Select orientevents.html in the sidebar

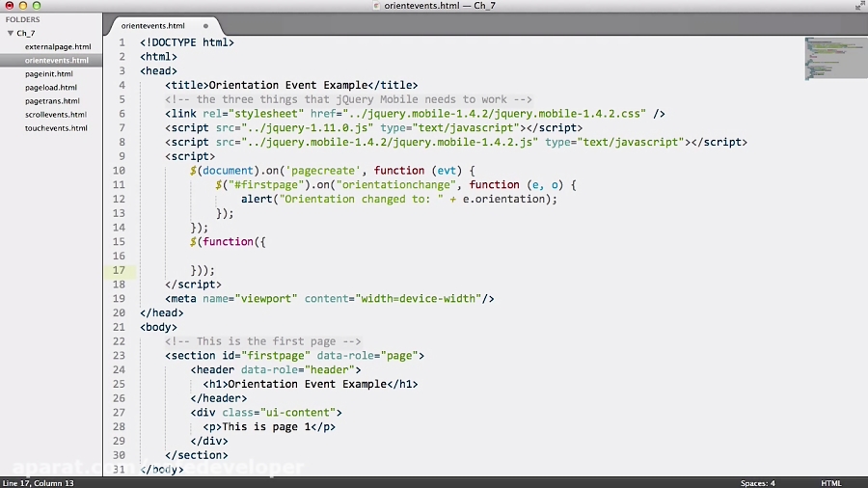click(57, 61)
